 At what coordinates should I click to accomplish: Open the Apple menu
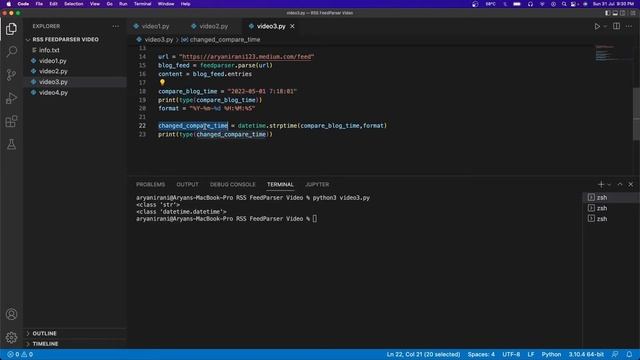point(9,4)
